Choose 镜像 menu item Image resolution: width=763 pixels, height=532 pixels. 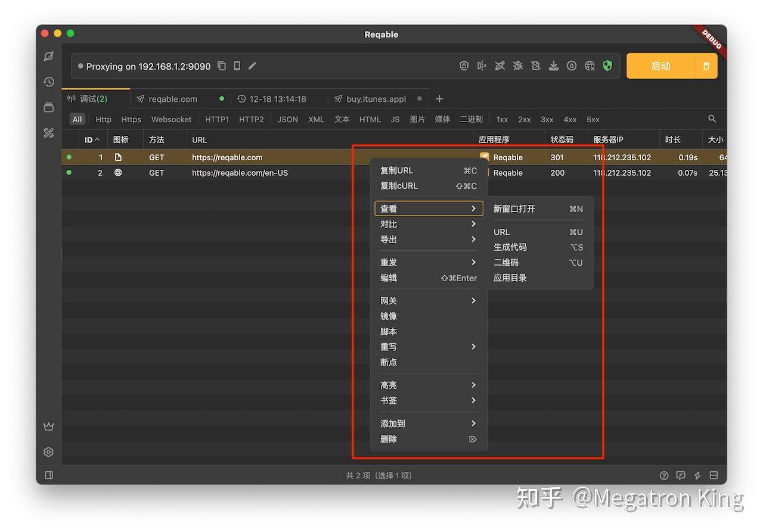(x=429, y=316)
